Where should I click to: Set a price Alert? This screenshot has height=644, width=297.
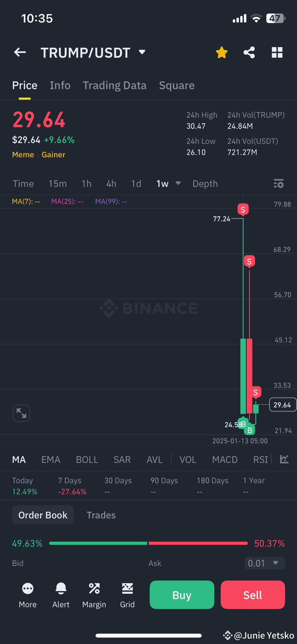click(x=61, y=594)
